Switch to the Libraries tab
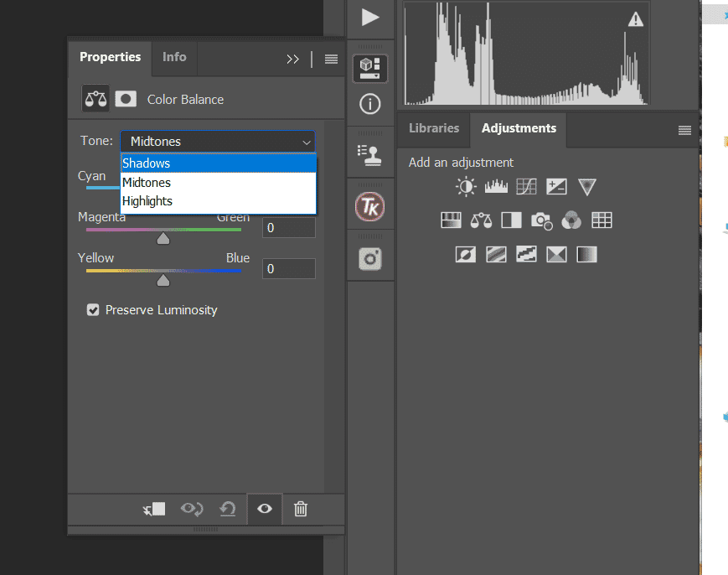Image resolution: width=728 pixels, height=575 pixels. [x=433, y=128]
